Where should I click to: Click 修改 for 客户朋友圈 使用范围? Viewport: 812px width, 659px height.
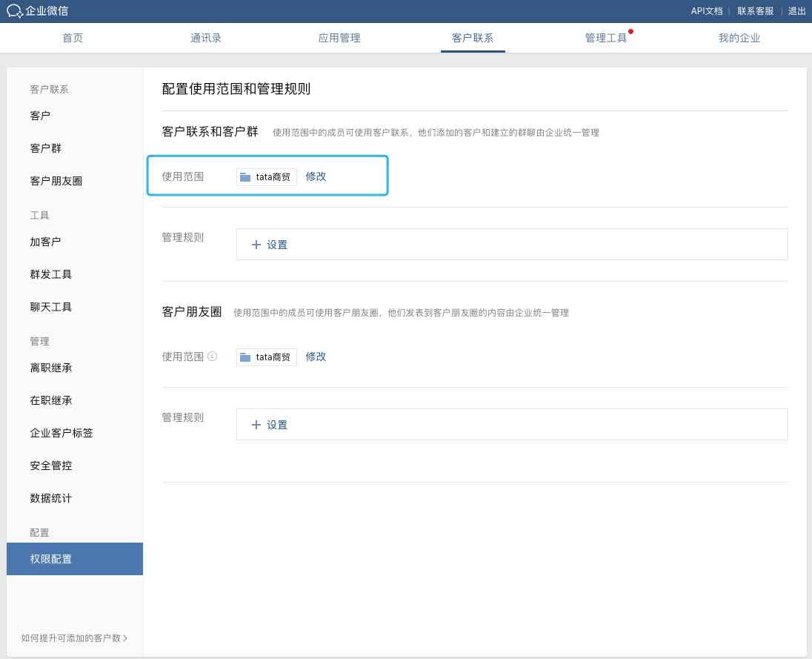click(316, 357)
